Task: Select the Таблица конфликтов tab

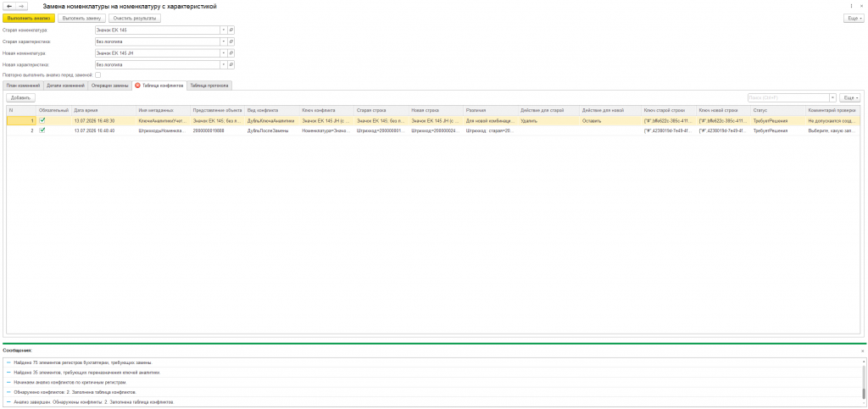Action: (159, 86)
